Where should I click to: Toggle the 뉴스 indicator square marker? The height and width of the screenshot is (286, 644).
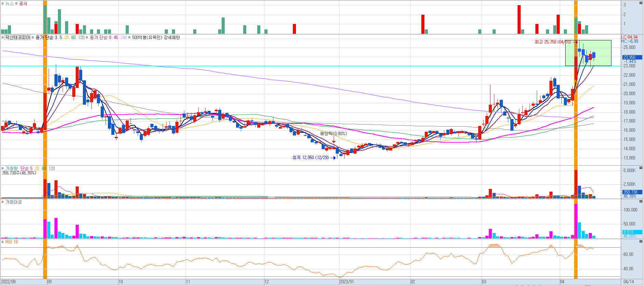coord(3,3)
